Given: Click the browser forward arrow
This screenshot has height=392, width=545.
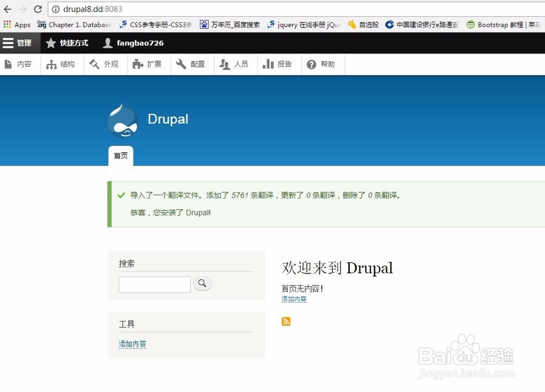Looking at the screenshot, I should click(x=22, y=9).
